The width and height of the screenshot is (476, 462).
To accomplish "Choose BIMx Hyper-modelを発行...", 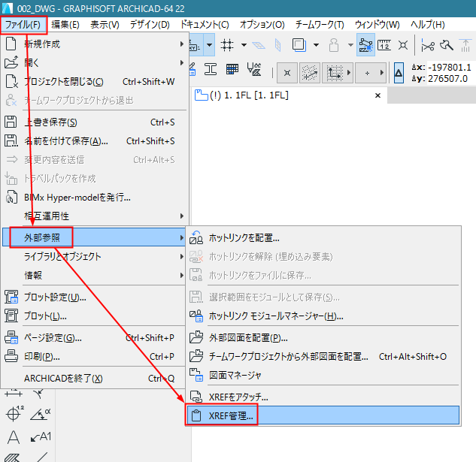I will 95,198.
